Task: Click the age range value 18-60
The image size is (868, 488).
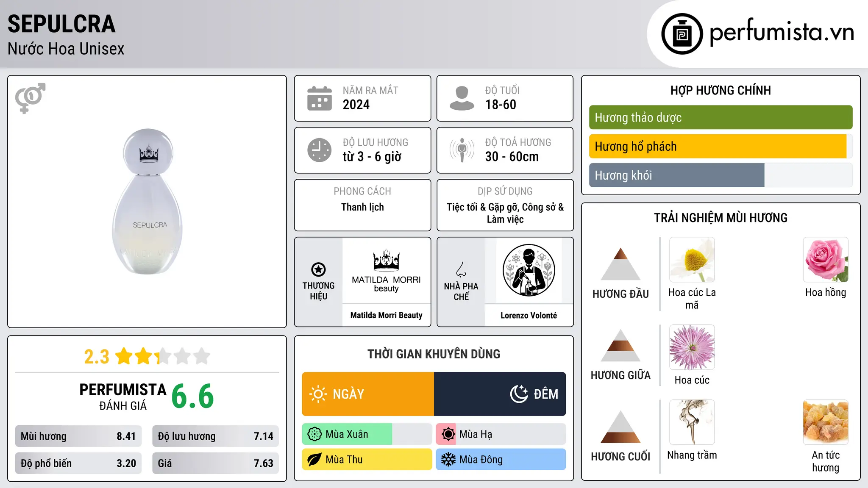Action: [x=501, y=105]
